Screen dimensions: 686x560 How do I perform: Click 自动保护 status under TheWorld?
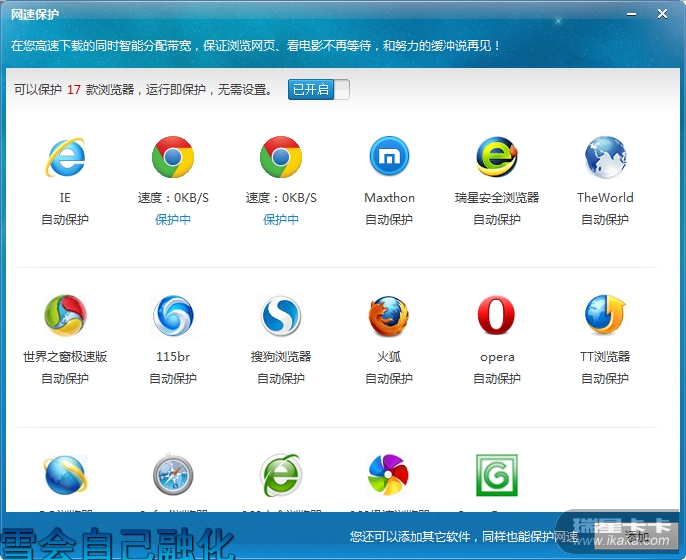(x=605, y=220)
